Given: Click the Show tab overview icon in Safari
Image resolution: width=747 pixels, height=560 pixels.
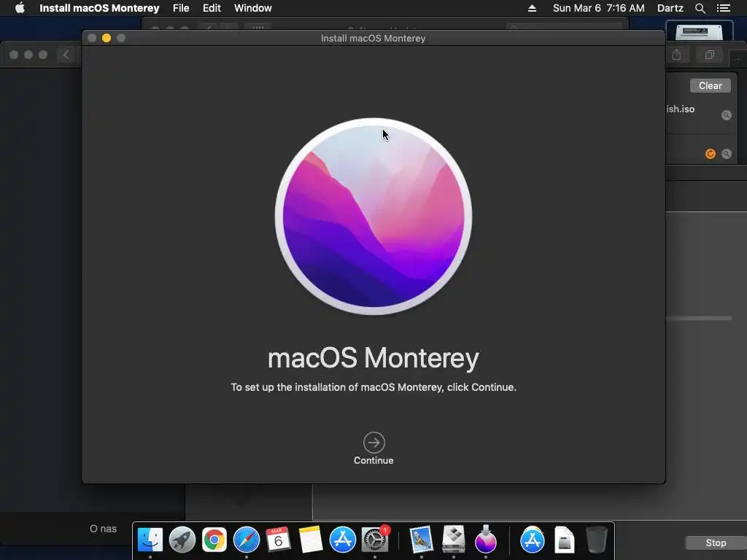Looking at the screenshot, I should [x=709, y=55].
